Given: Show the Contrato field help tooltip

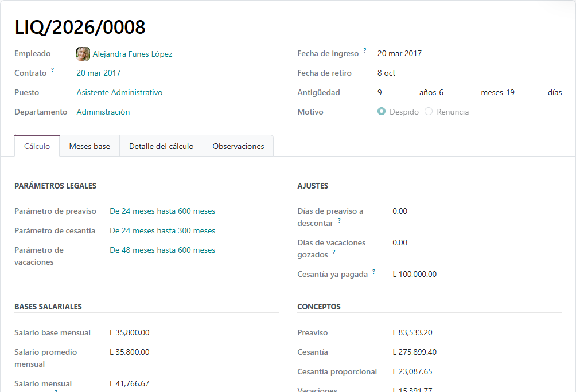Looking at the screenshot, I should coord(53,70).
